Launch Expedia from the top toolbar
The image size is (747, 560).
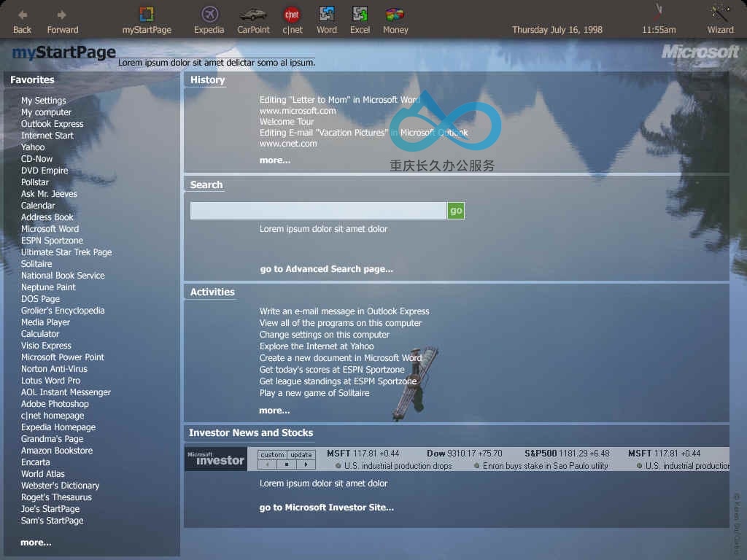209,14
